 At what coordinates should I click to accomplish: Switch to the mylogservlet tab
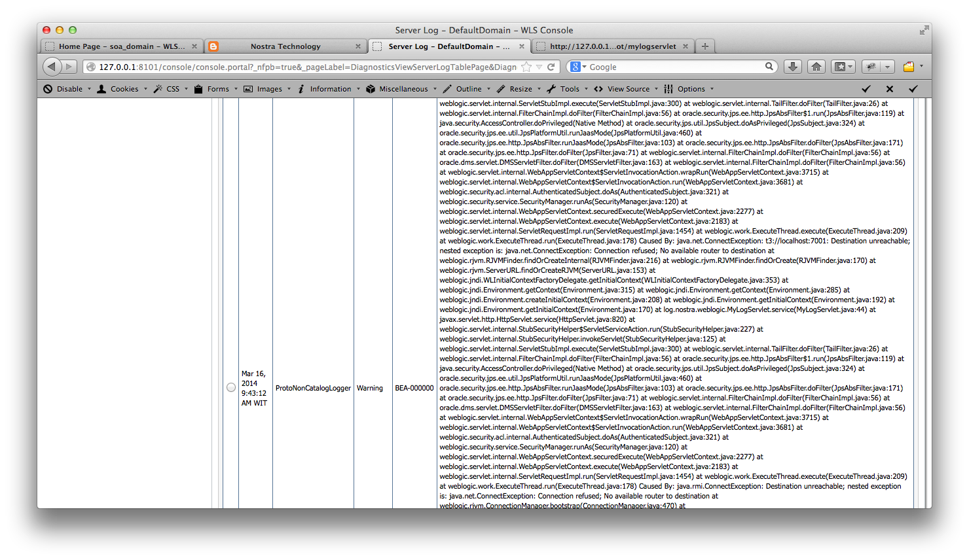click(613, 46)
